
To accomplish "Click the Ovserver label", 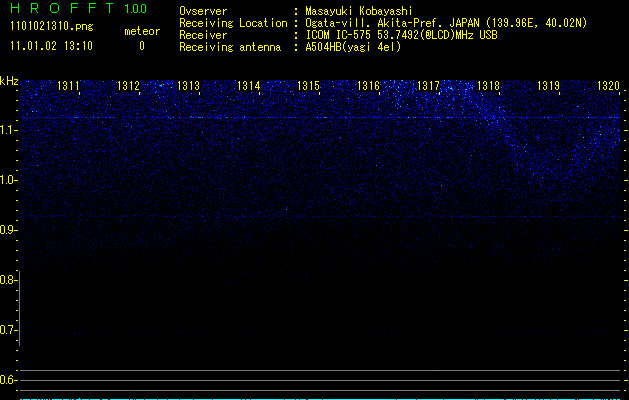I will [x=203, y=11].
